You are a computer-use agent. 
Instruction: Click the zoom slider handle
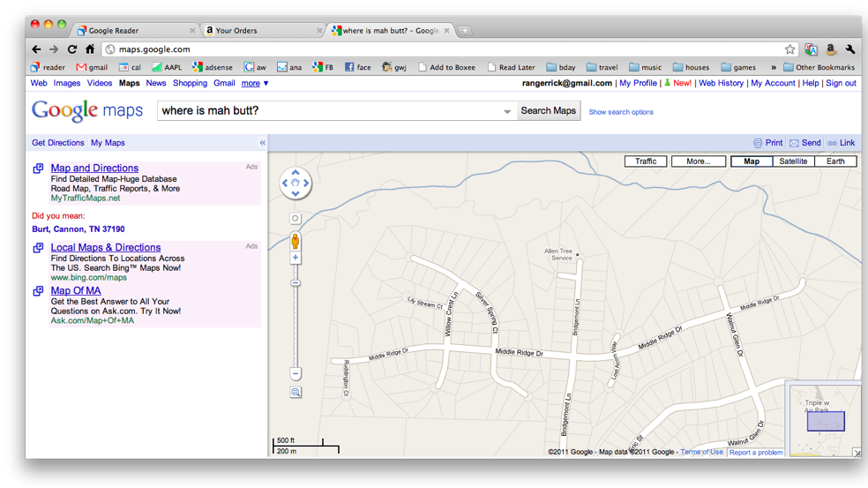296,283
